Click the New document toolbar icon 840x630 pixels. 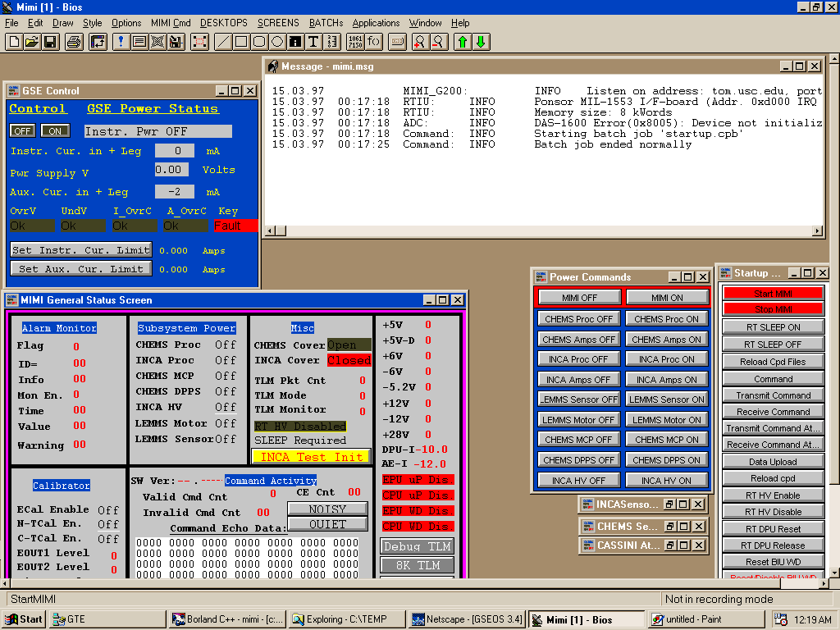click(x=14, y=42)
